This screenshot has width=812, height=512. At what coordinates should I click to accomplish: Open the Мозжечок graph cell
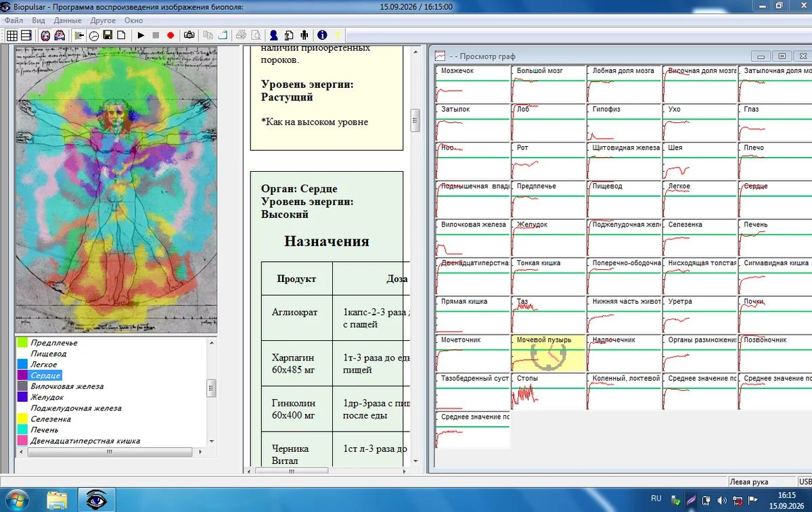[472, 84]
